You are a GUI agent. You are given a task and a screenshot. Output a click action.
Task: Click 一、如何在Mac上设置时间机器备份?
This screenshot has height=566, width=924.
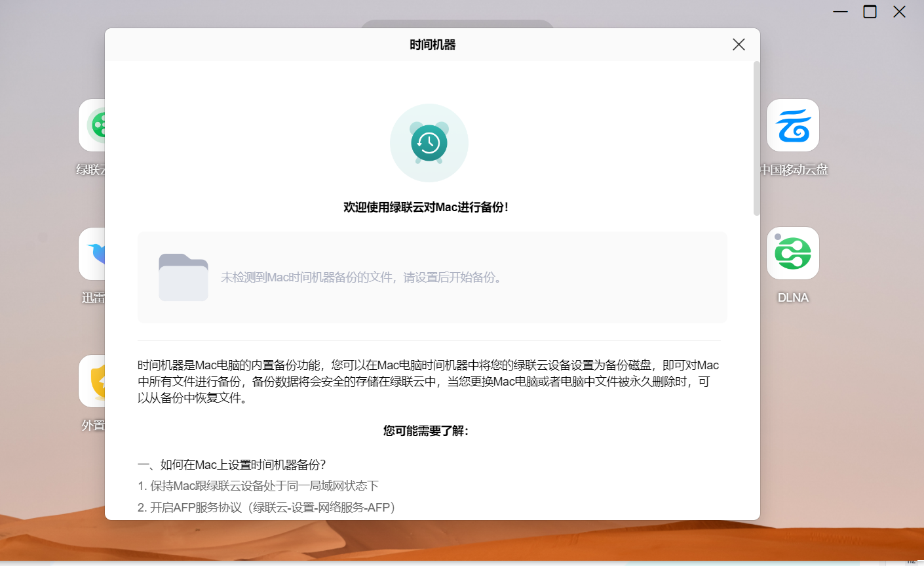point(232,465)
